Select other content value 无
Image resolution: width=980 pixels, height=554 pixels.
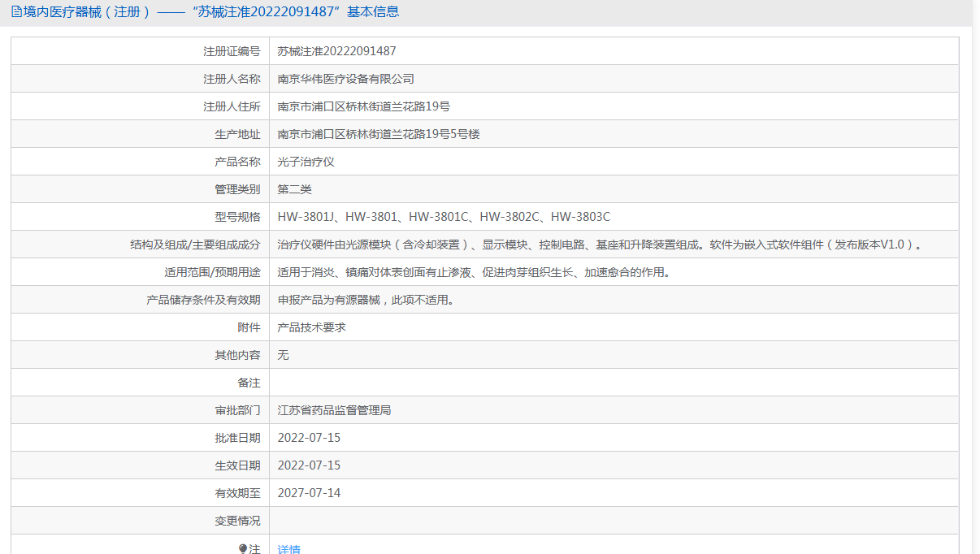click(284, 355)
